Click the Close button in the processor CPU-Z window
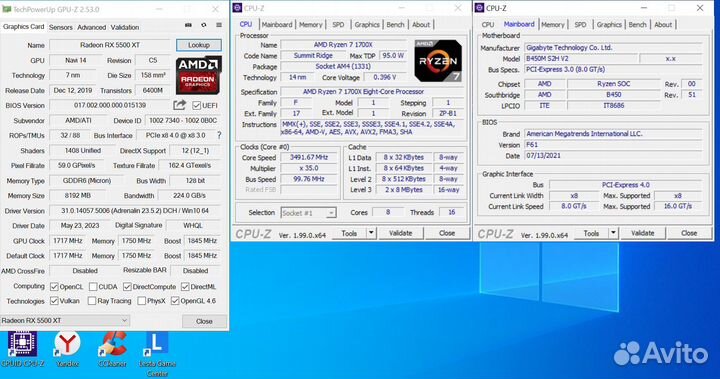The height and width of the screenshot is (379, 720). 447,233
